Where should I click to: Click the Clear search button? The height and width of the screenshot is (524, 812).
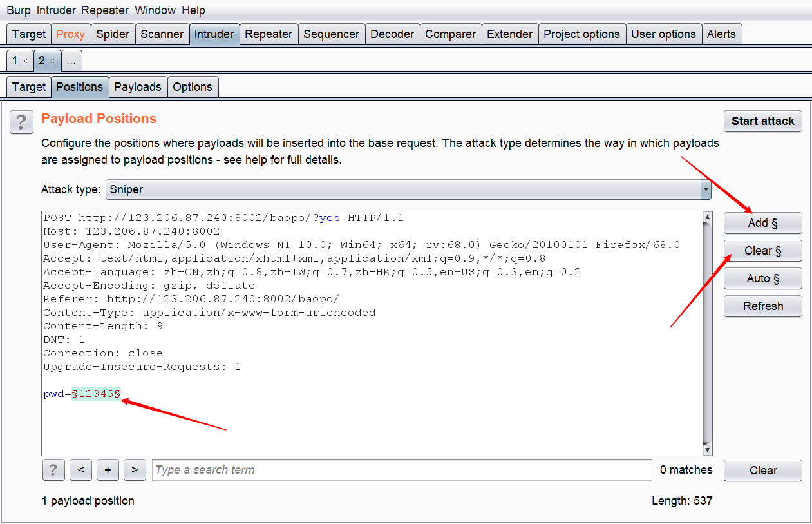coord(763,471)
